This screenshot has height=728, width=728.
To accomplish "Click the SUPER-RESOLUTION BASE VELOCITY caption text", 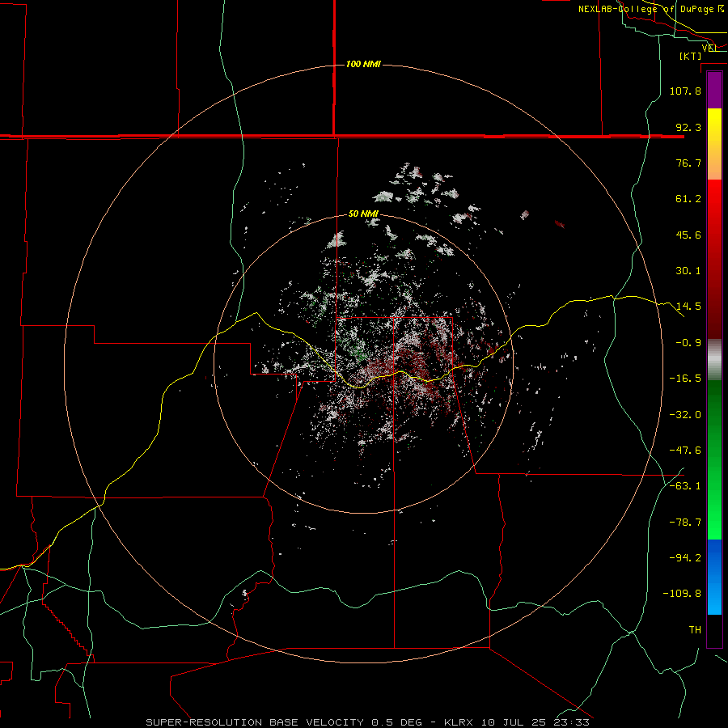I will point(255,722).
